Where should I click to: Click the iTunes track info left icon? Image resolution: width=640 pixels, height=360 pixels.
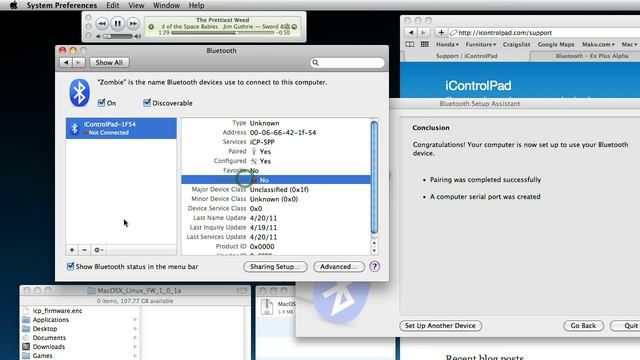tap(151, 27)
